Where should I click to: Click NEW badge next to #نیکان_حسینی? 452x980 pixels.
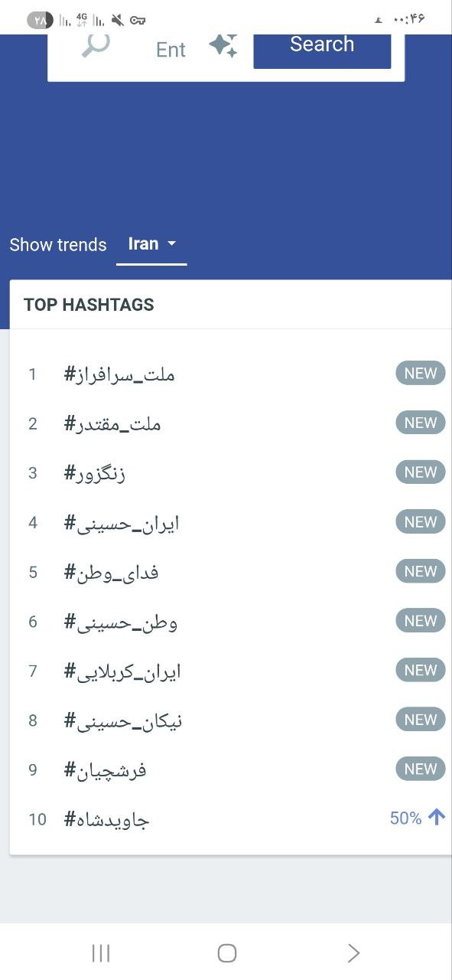click(x=421, y=720)
